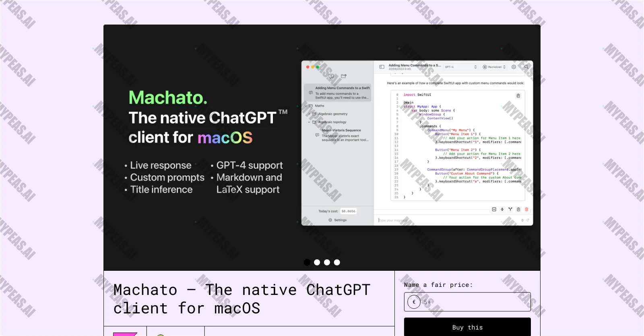The width and height of the screenshot is (644, 336).
Task: Click the collapse message icon below code
Action: pyautogui.click(x=494, y=209)
